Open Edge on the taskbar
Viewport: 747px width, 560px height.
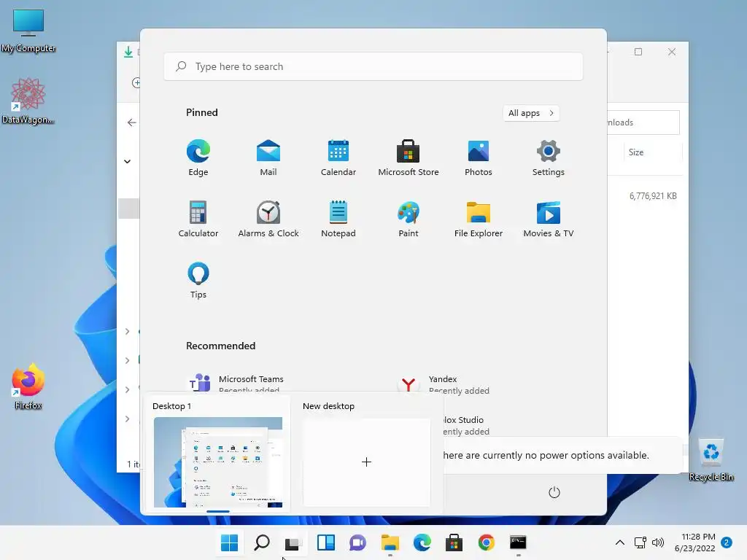pyautogui.click(x=422, y=542)
